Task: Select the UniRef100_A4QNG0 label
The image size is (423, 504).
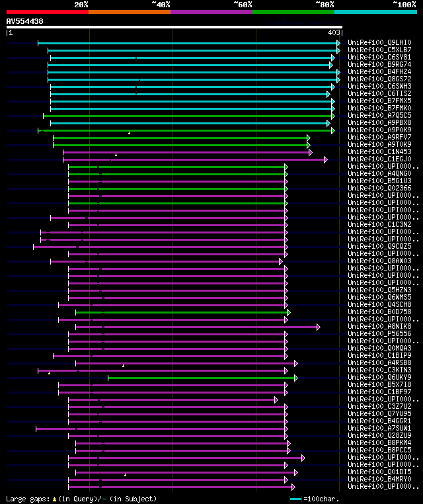Action: tap(379, 173)
